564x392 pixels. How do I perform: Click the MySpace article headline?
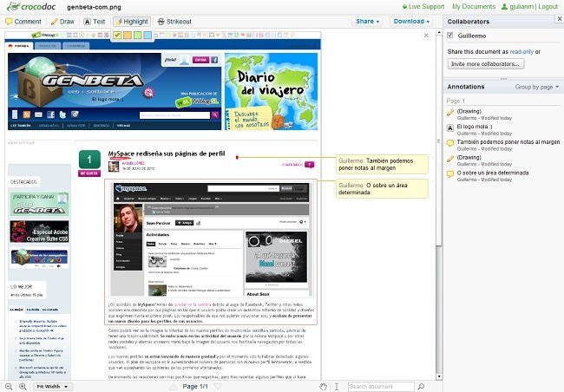[x=167, y=154]
